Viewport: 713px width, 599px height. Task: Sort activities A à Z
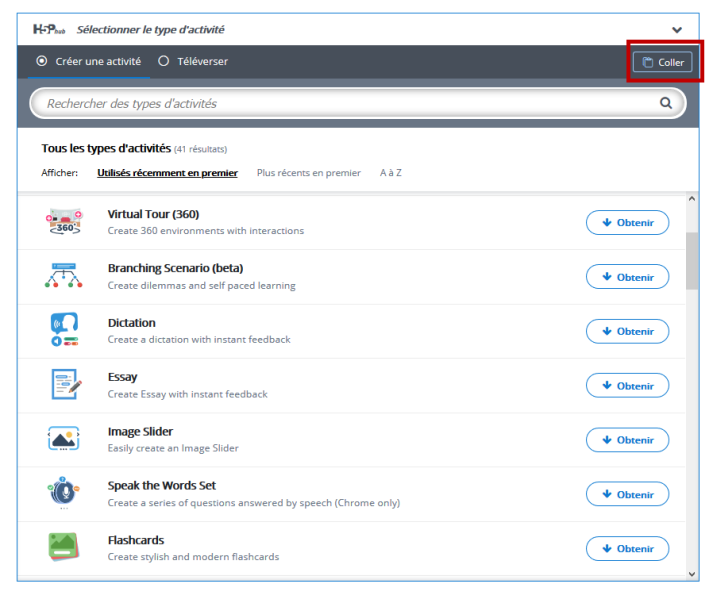391,173
